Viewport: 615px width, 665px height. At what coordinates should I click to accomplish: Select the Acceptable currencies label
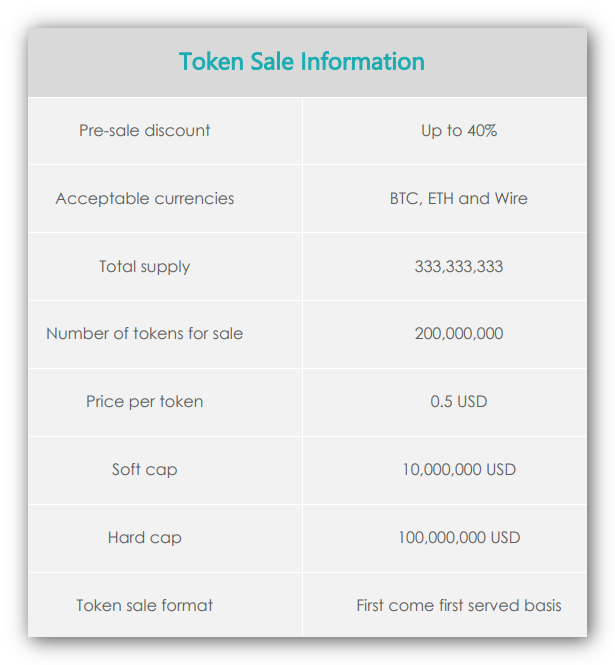(144, 198)
